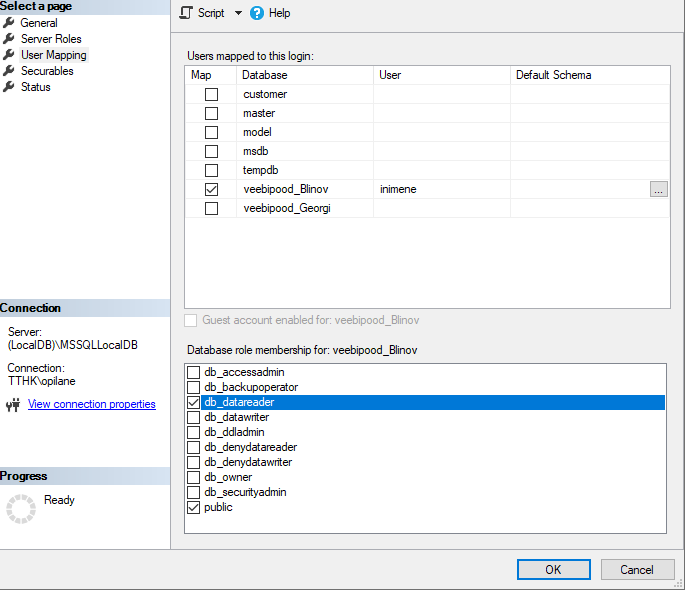Click the blue Help question icon
The width and height of the screenshot is (685, 590).
[x=257, y=13]
